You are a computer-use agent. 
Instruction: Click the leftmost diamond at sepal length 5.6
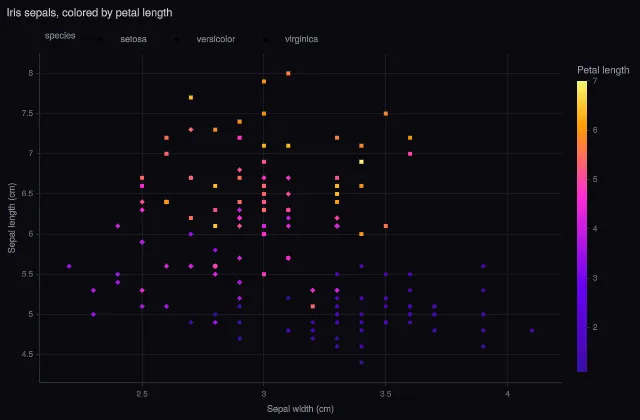(69, 266)
